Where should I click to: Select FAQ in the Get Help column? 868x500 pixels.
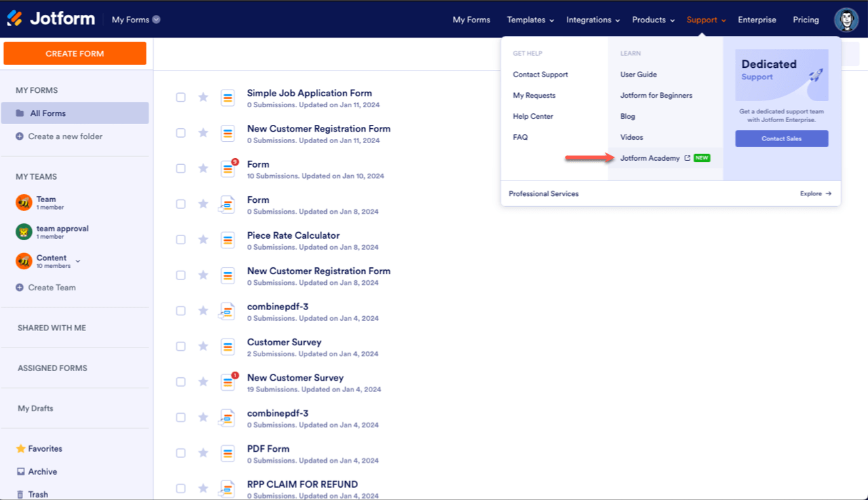pos(520,137)
